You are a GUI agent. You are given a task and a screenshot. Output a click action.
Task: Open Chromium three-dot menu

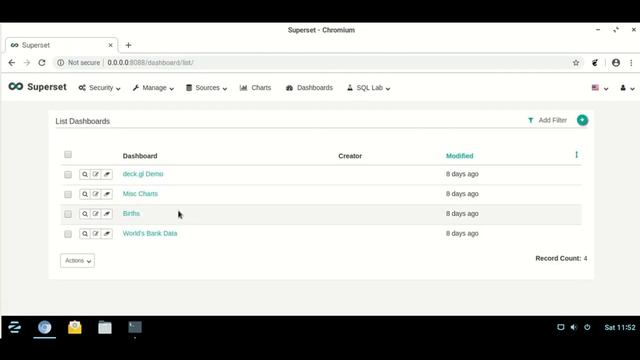coord(631,62)
